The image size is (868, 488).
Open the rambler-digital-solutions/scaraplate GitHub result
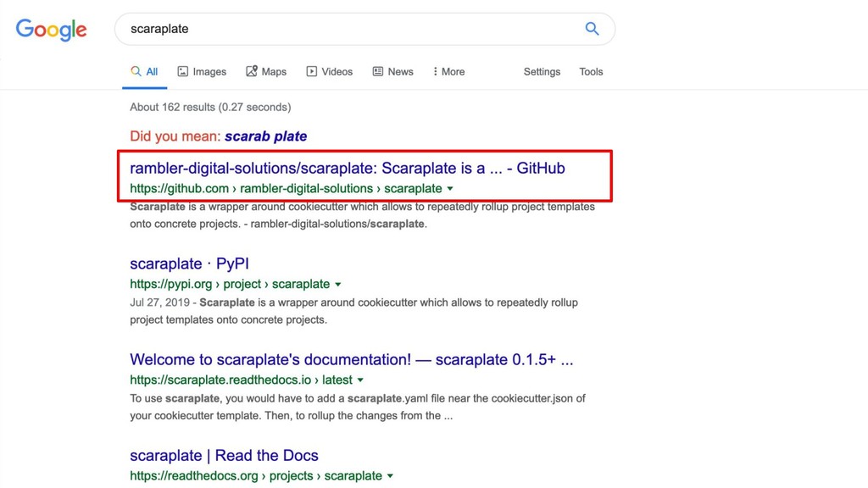tap(347, 169)
